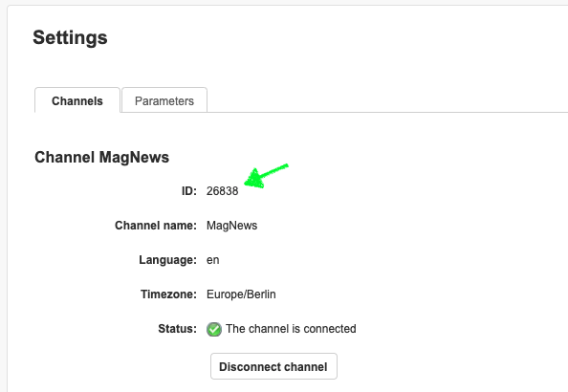Click the Channel MagNews heading
Image resolution: width=568 pixels, height=392 pixels.
pyautogui.click(x=101, y=157)
